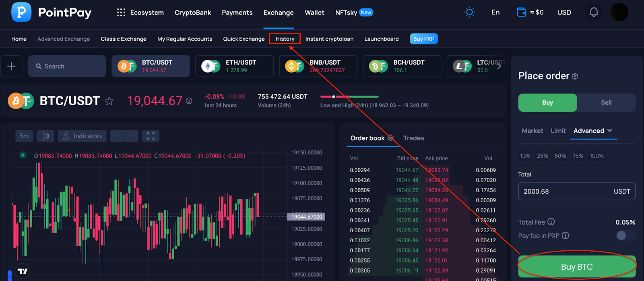
Task: Set order amount to 75%
Action: point(578,156)
